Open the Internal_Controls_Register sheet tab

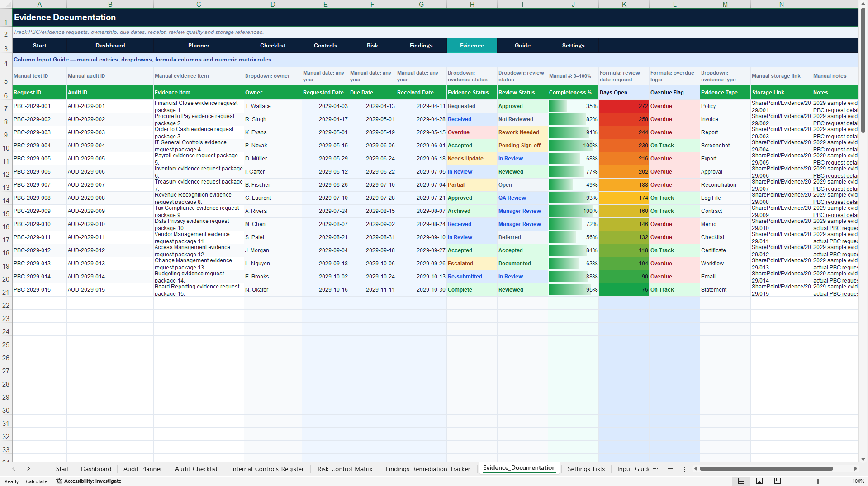point(267,469)
